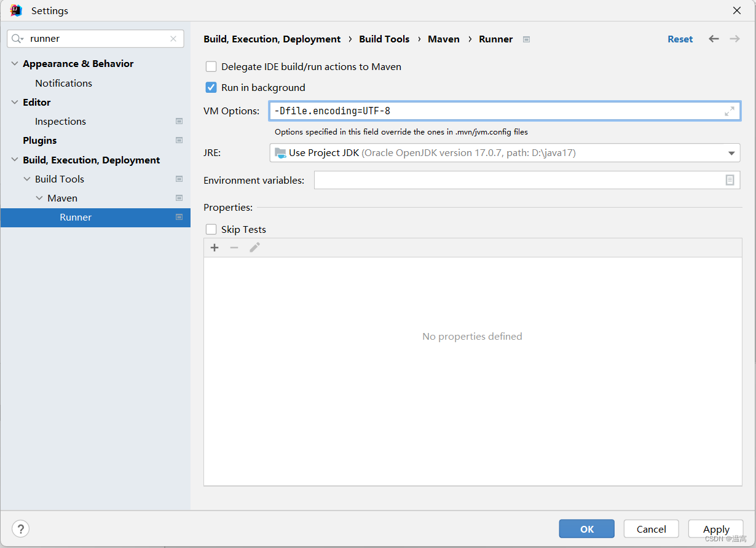Screen dimensions: 756x548
Task: Click the project-level icon on the Runner row
Action: pos(179,217)
